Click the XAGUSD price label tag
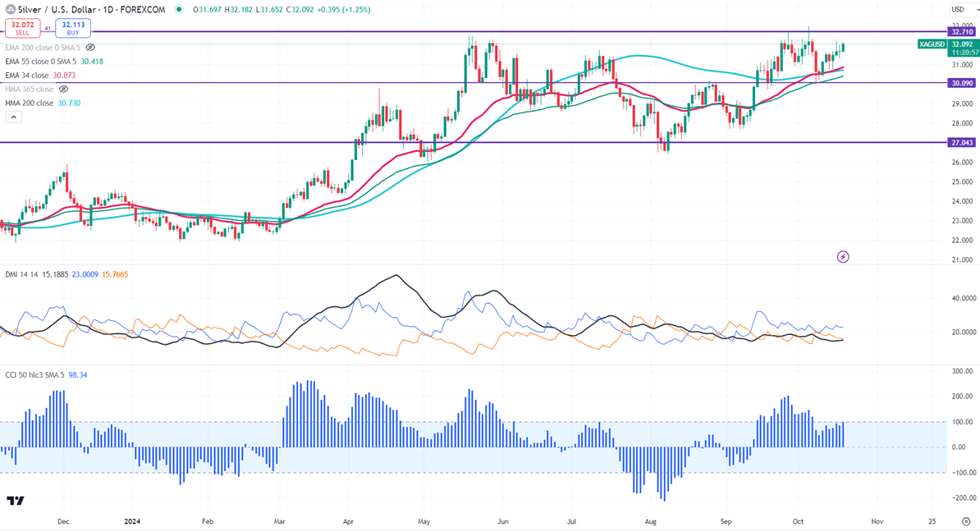The image size is (980, 532). [932, 44]
